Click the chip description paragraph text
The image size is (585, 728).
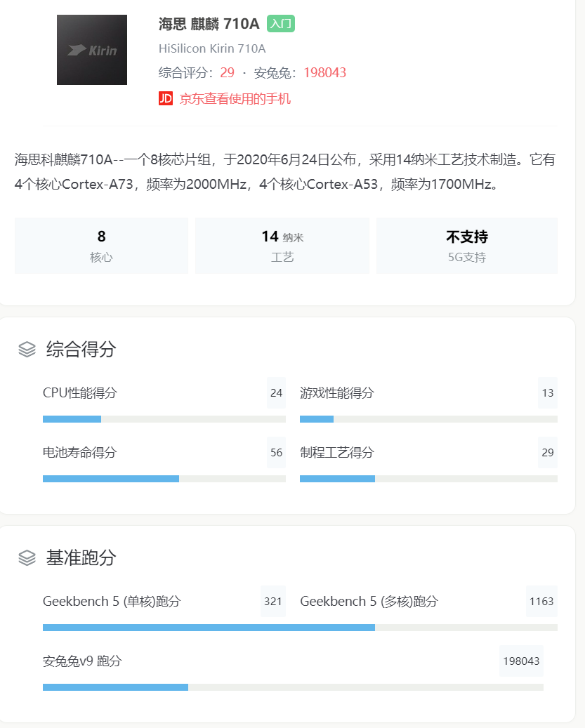(285, 172)
